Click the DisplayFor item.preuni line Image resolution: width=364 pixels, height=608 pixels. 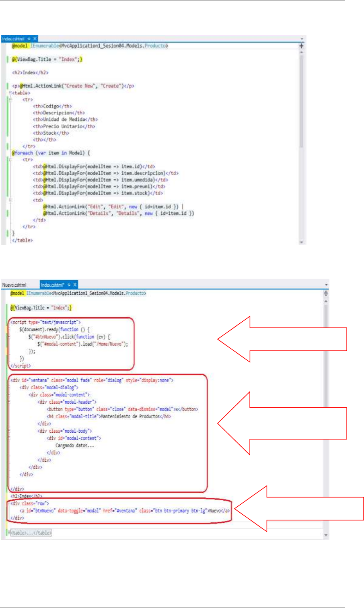(99, 187)
